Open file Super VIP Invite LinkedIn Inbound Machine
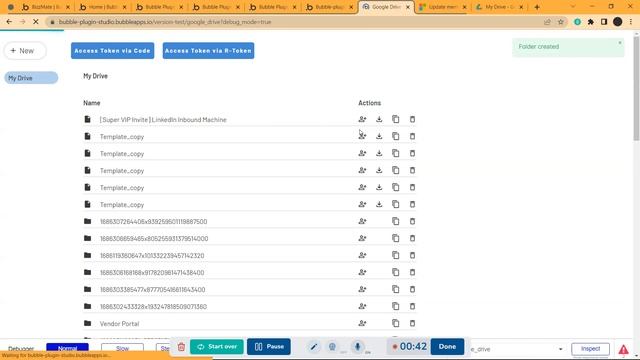The image size is (640, 360). point(163,120)
